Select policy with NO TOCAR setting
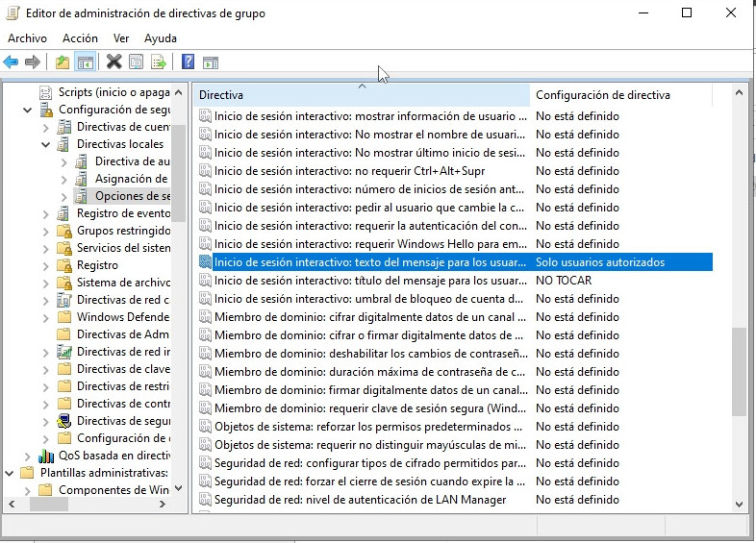 (370, 281)
